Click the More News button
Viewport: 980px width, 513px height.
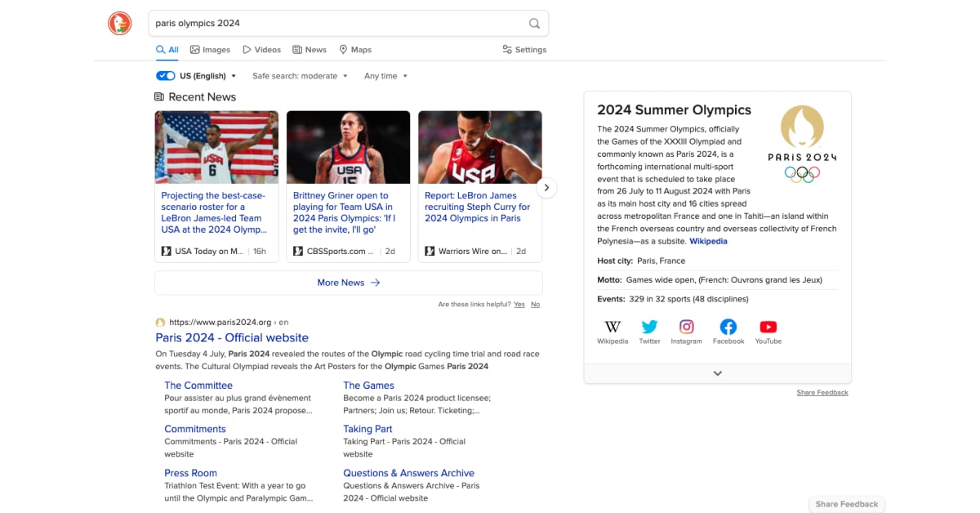point(348,283)
